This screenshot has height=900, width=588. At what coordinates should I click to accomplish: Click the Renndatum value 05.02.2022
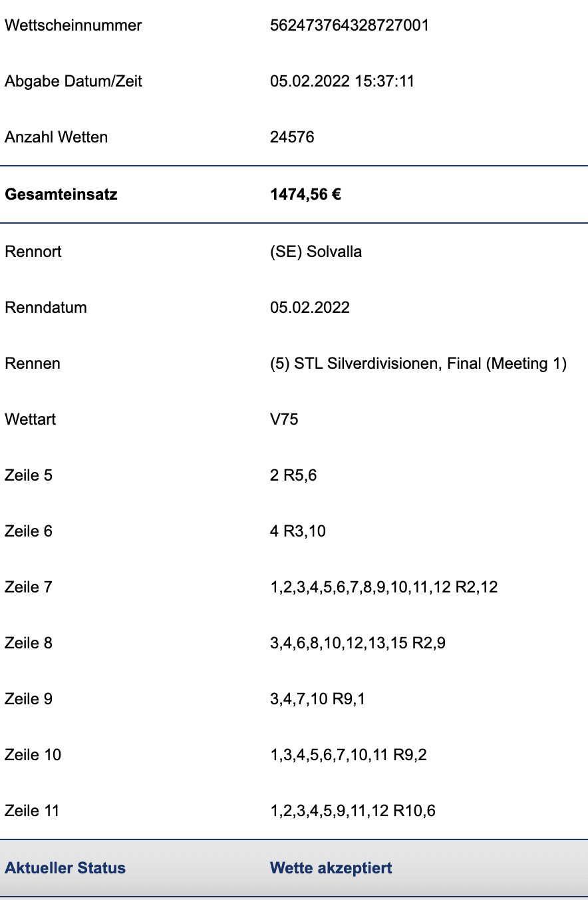point(310,308)
